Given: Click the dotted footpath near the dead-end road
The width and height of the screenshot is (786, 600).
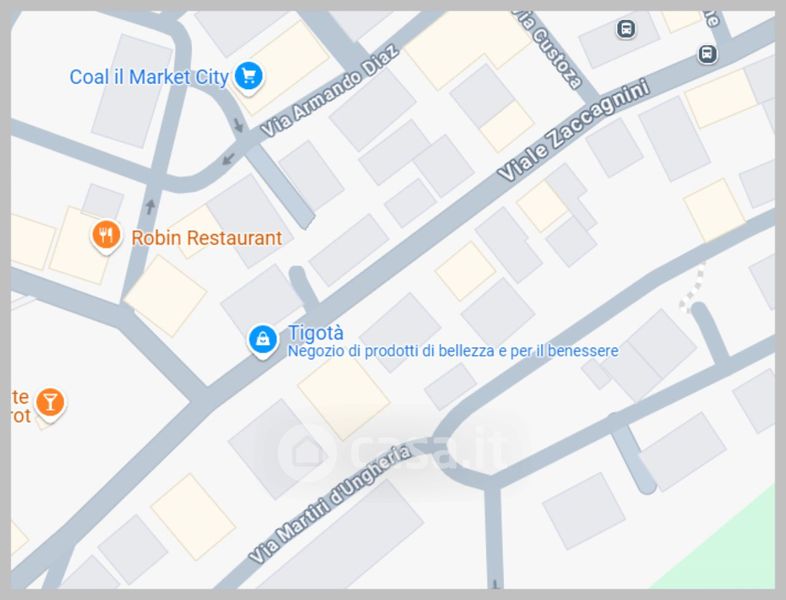Looking at the screenshot, I should 694,289.
